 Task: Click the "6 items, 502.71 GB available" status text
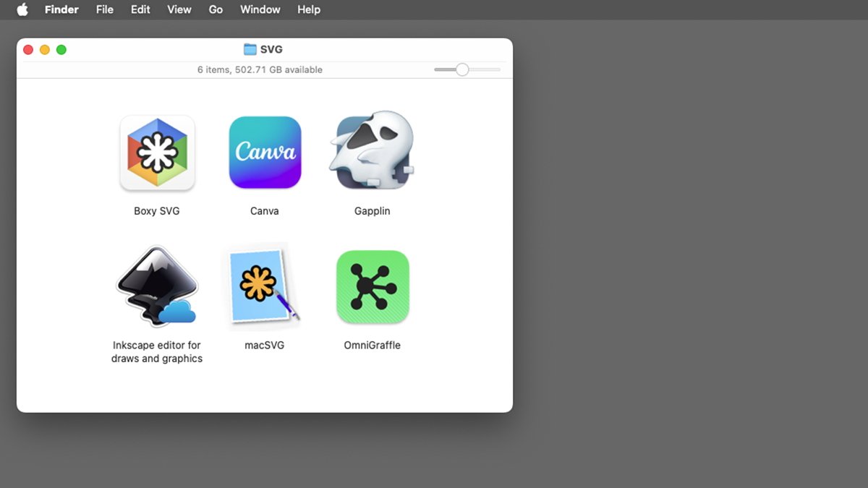pos(260,70)
